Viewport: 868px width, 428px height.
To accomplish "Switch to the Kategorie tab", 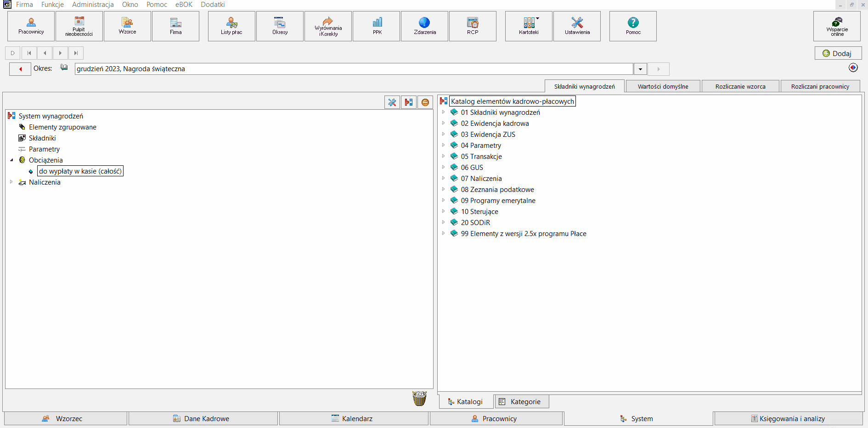I will [522, 402].
